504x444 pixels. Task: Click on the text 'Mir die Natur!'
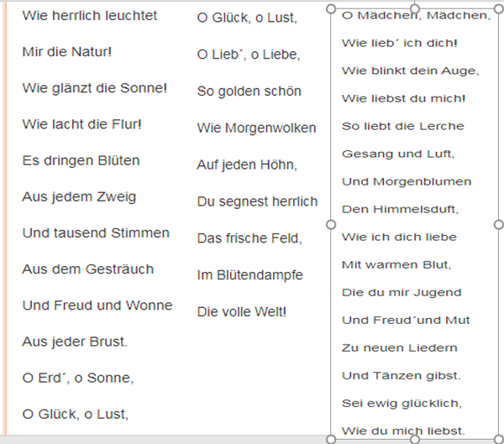[x=66, y=52]
